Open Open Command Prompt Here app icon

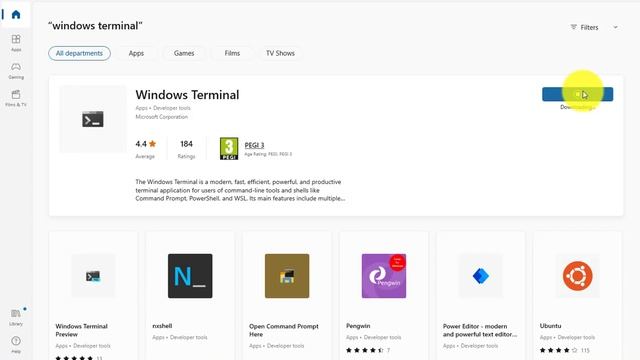287,276
